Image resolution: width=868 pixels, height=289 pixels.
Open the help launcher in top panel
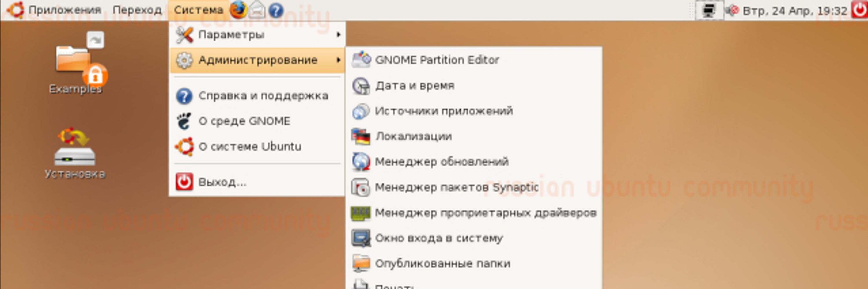tap(276, 10)
